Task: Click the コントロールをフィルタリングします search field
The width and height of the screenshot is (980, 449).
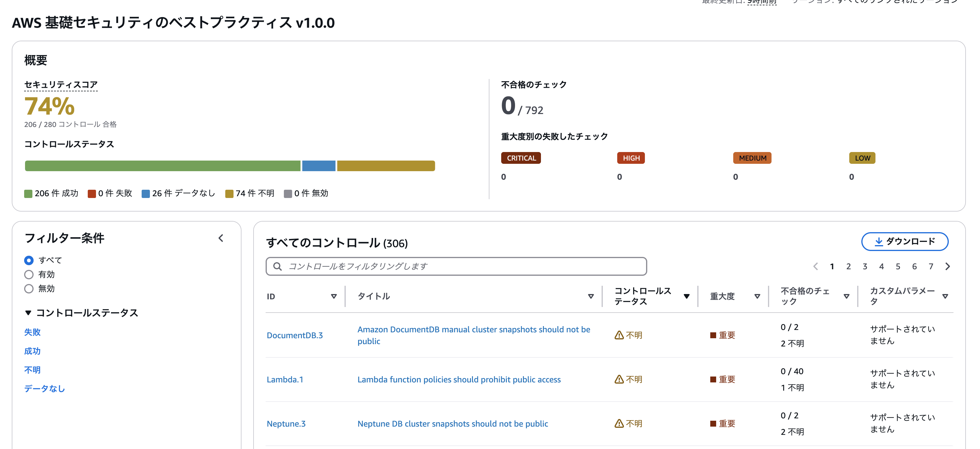Action: click(x=456, y=266)
